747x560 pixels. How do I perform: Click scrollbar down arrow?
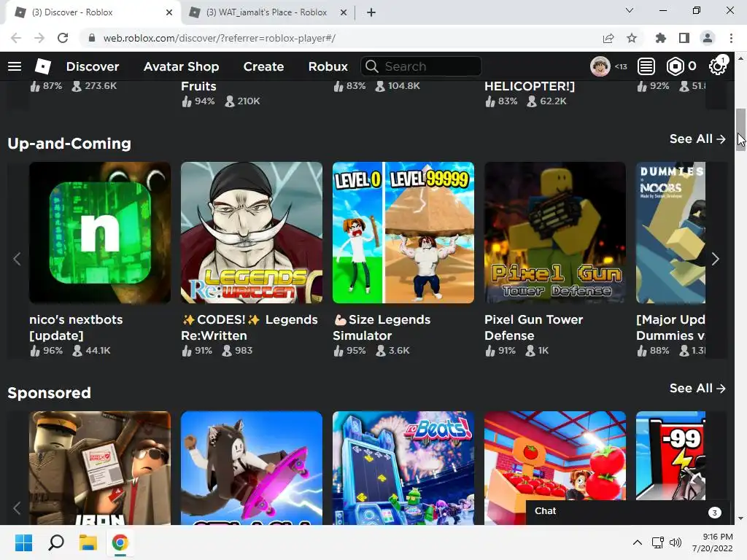(740, 518)
